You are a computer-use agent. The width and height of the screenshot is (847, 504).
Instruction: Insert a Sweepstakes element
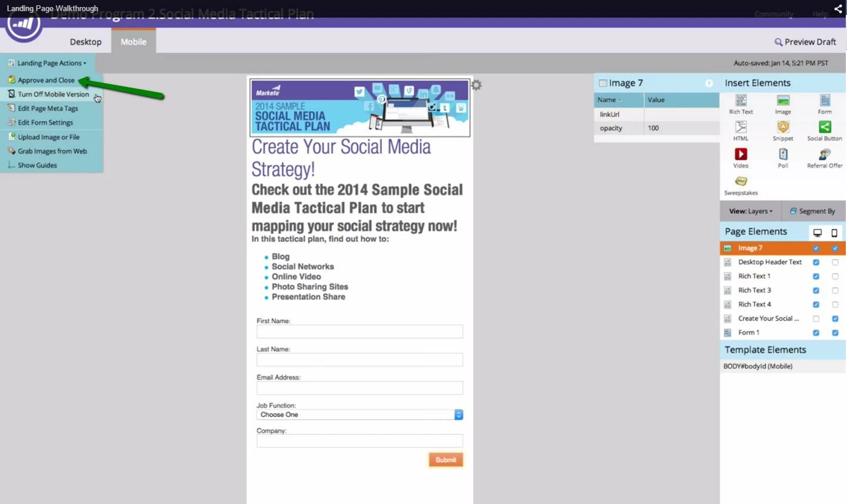point(741,185)
